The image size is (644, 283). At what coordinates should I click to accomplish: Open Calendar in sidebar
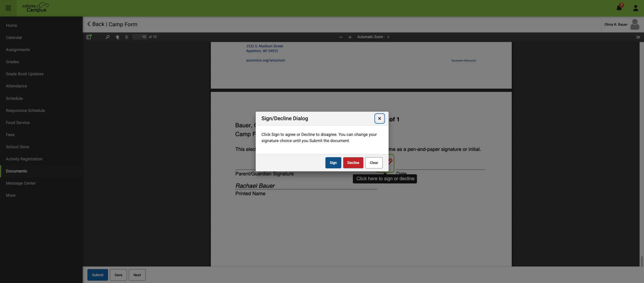[x=41, y=38]
